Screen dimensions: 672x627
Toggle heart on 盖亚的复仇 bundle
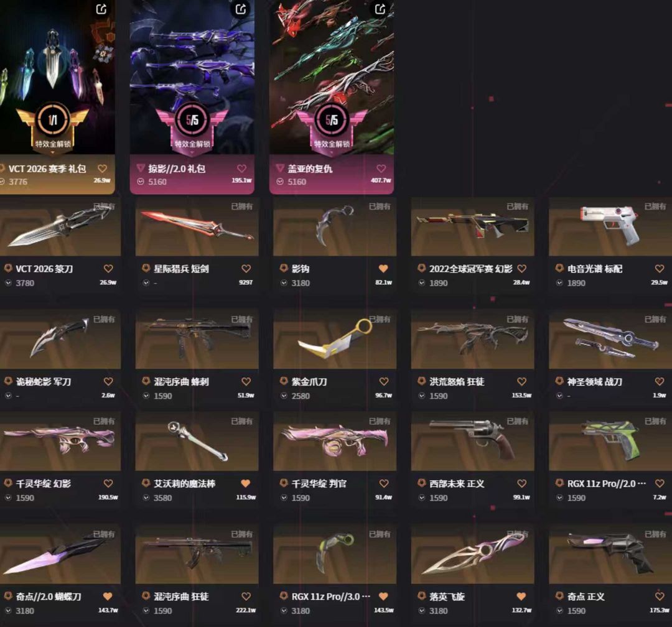[381, 169]
